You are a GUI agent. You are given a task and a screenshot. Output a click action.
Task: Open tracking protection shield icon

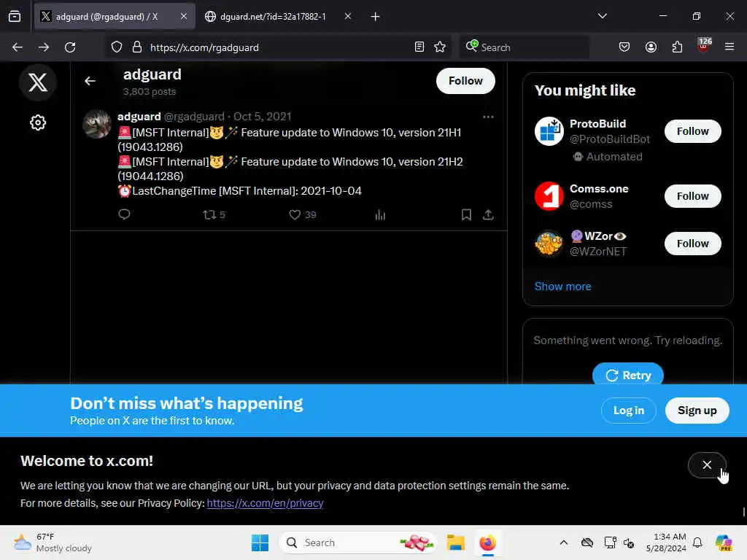coord(117,47)
